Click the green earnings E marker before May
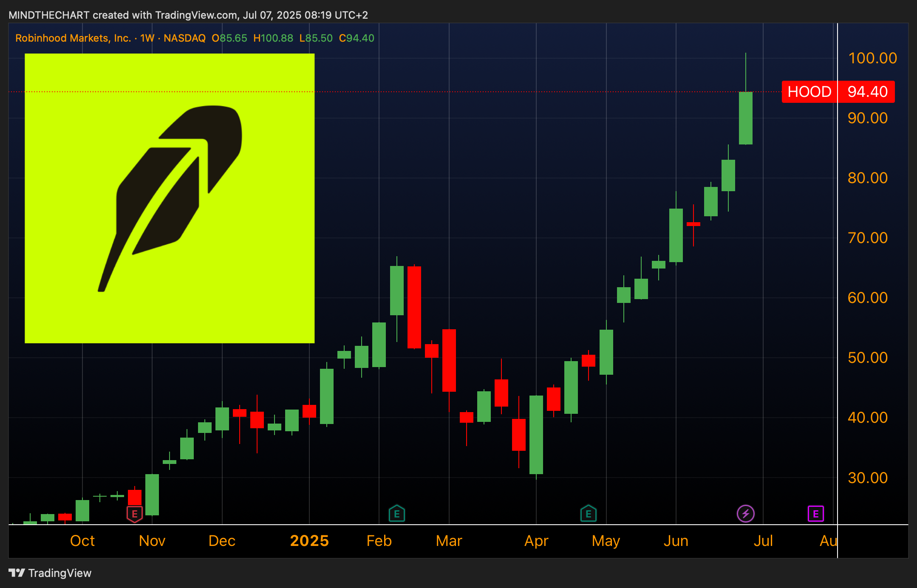 (589, 513)
